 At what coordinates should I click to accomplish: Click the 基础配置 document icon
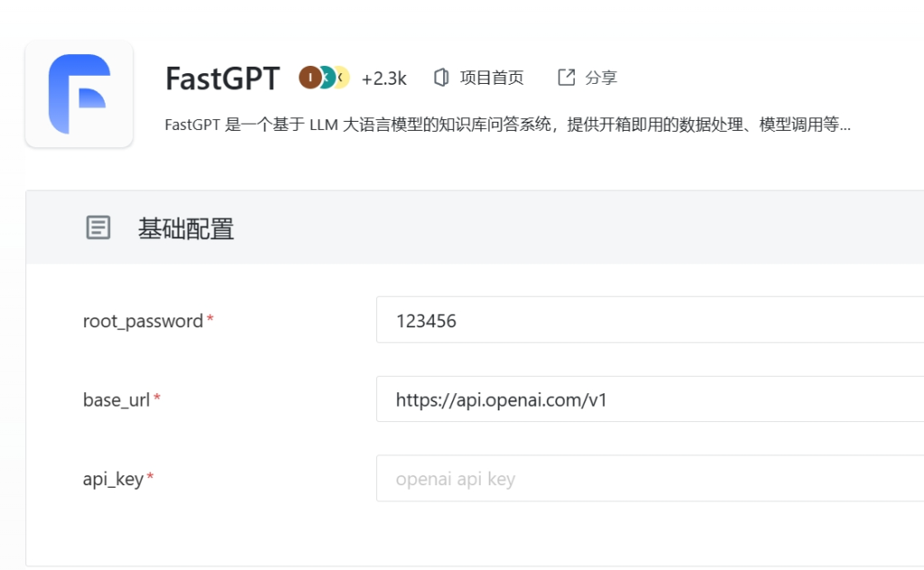click(x=98, y=228)
